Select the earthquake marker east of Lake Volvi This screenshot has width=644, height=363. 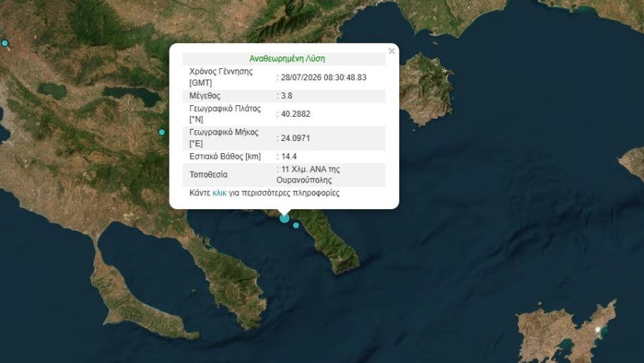coord(162,132)
